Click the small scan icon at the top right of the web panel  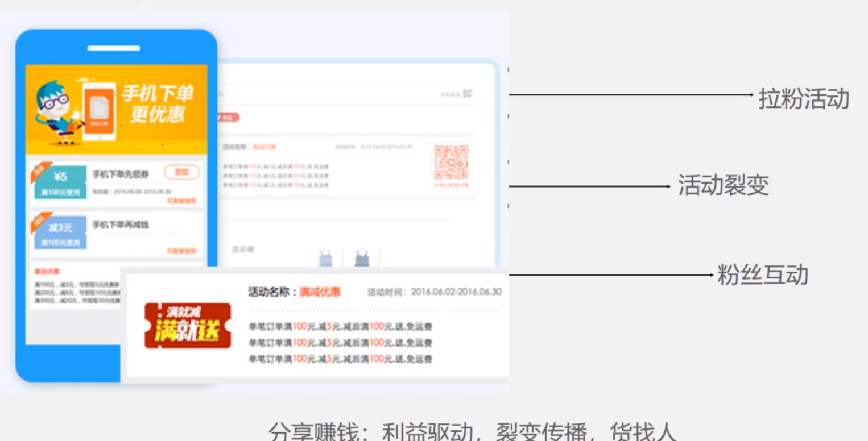tap(467, 94)
